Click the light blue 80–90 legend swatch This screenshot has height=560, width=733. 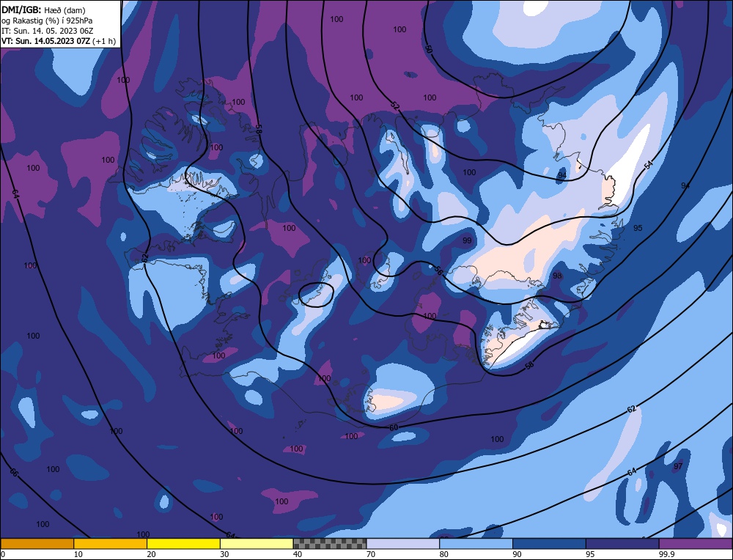point(476,543)
